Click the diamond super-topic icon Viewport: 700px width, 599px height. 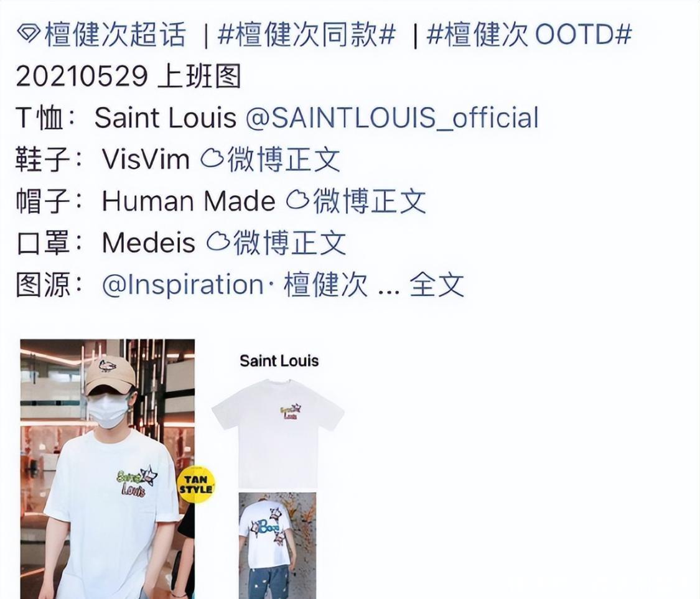[29, 34]
